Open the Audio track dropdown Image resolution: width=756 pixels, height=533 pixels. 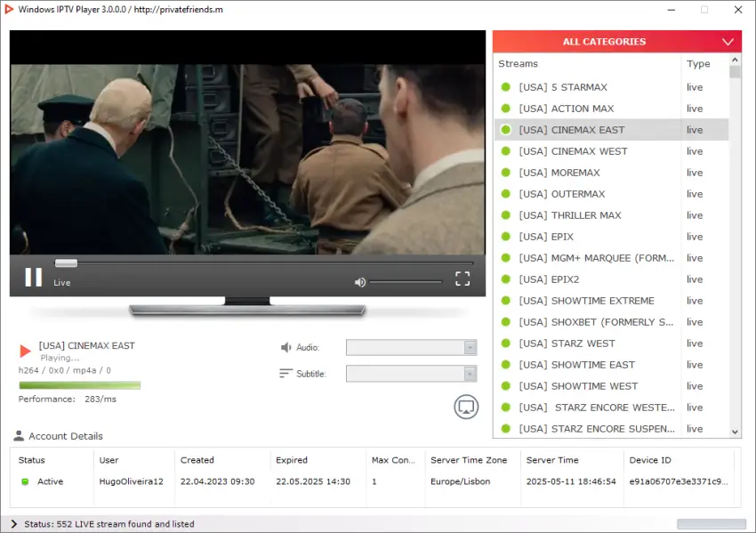pyautogui.click(x=411, y=347)
